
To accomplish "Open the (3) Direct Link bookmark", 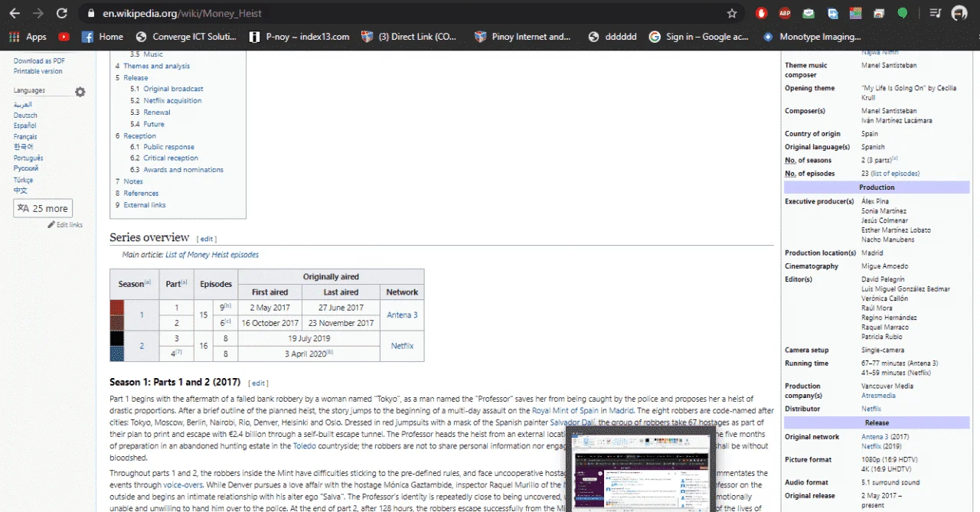I will click(x=409, y=36).
